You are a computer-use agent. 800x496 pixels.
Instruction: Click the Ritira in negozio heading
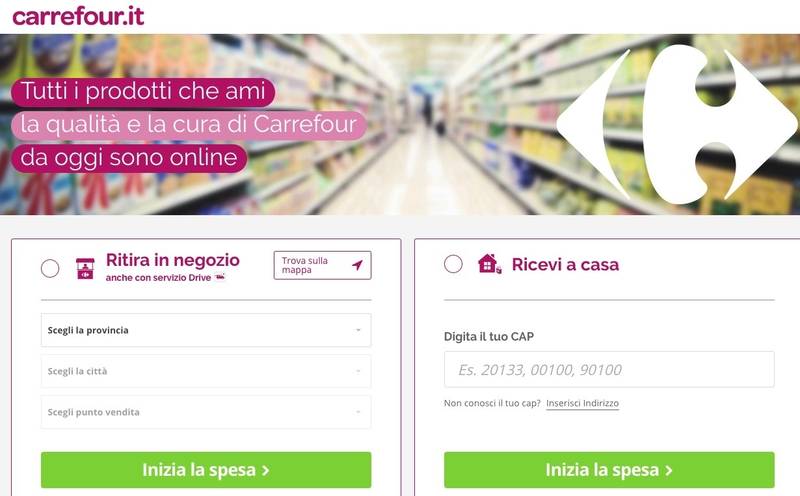[x=173, y=260]
